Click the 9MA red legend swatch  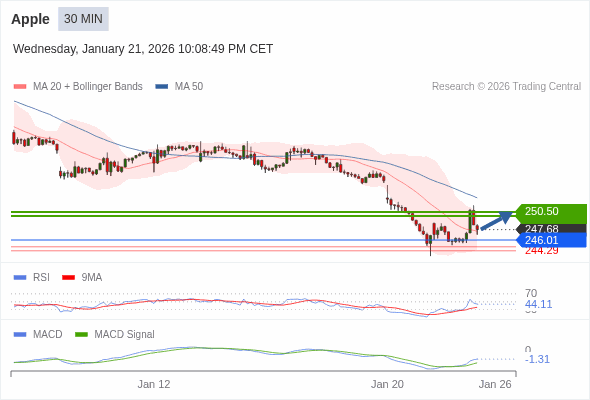pyautogui.click(x=68, y=278)
